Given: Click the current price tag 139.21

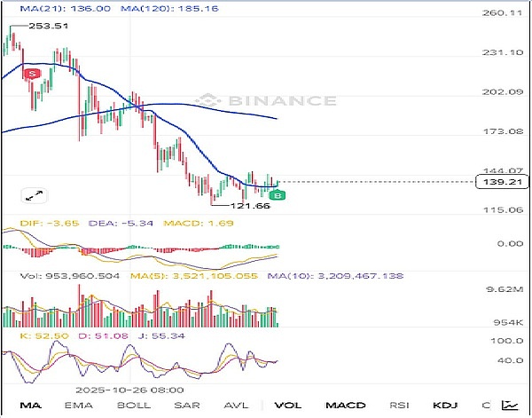Looking at the screenshot, I should pyautogui.click(x=501, y=182).
